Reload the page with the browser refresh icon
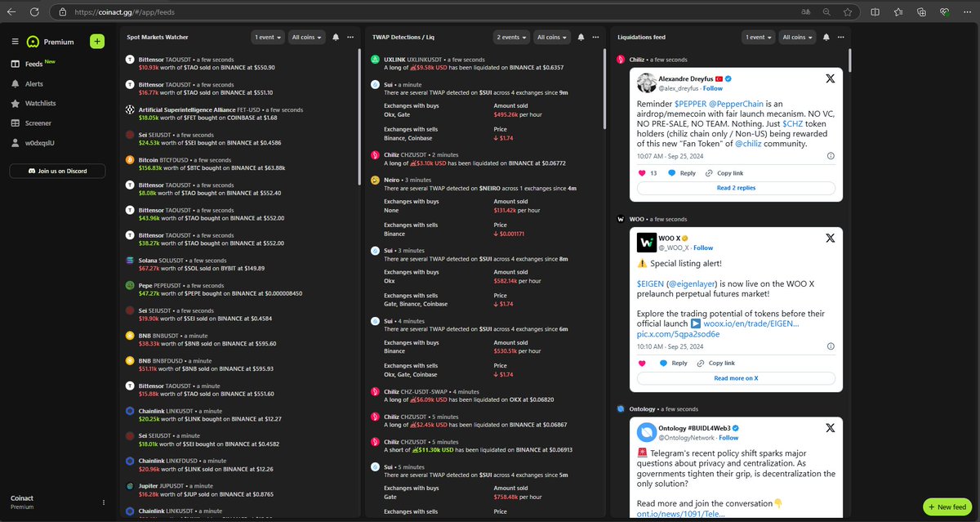980x522 pixels. [x=34, y=12]
